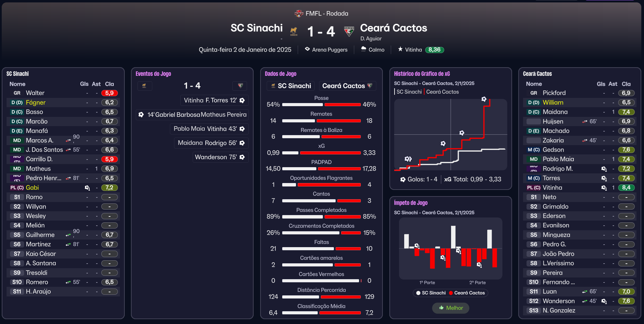Viewport: 644px width, 324px height.
Task: Click the Ceará Cactos crest in header
Action: coord(349,31)
